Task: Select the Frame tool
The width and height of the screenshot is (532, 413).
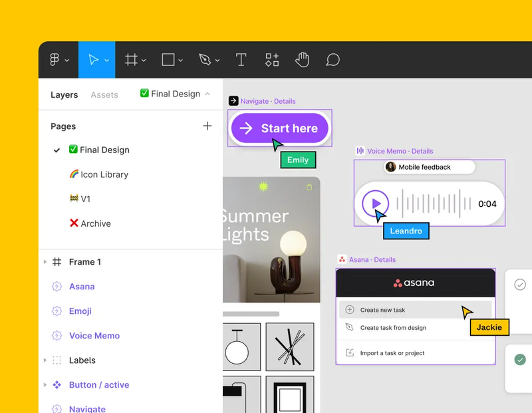Action: [131, 60]
